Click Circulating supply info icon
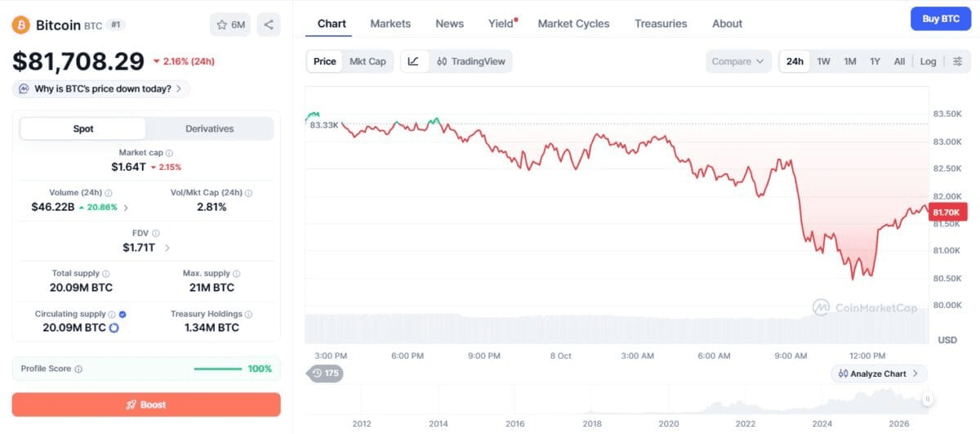The image size is (980, 434). (x=112, y=314)
